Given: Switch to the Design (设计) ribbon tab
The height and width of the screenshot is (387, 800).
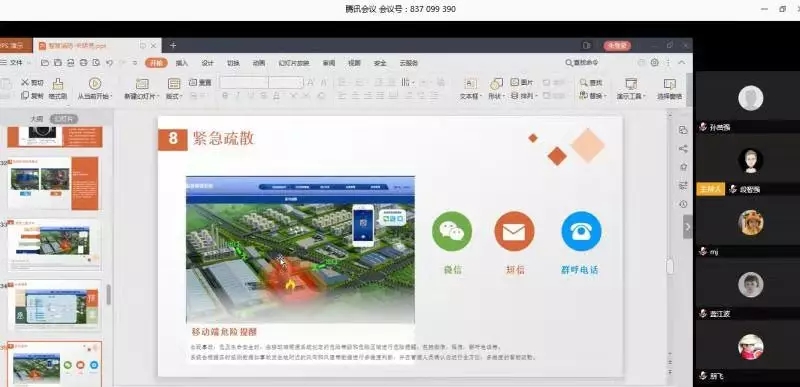Looking at the screenshot, I should (x=208, y=63).
